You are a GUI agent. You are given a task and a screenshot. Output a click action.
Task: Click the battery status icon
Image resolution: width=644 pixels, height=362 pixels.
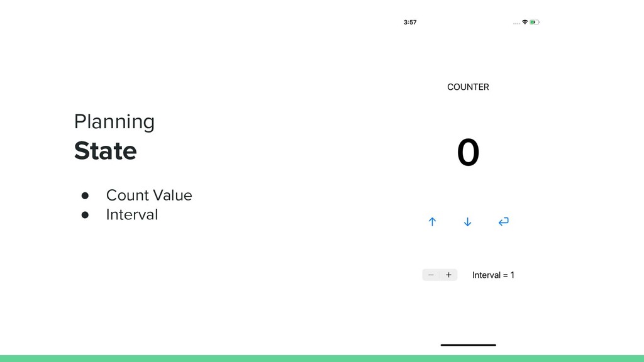tap(535, 22)
